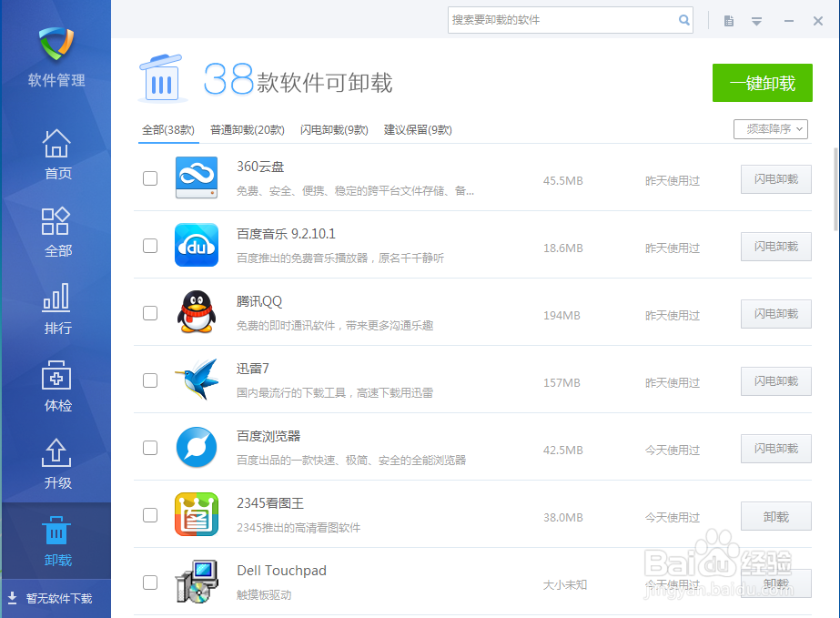
Task: Click the 迅雷7 bird icon
Action: point(197,380)
